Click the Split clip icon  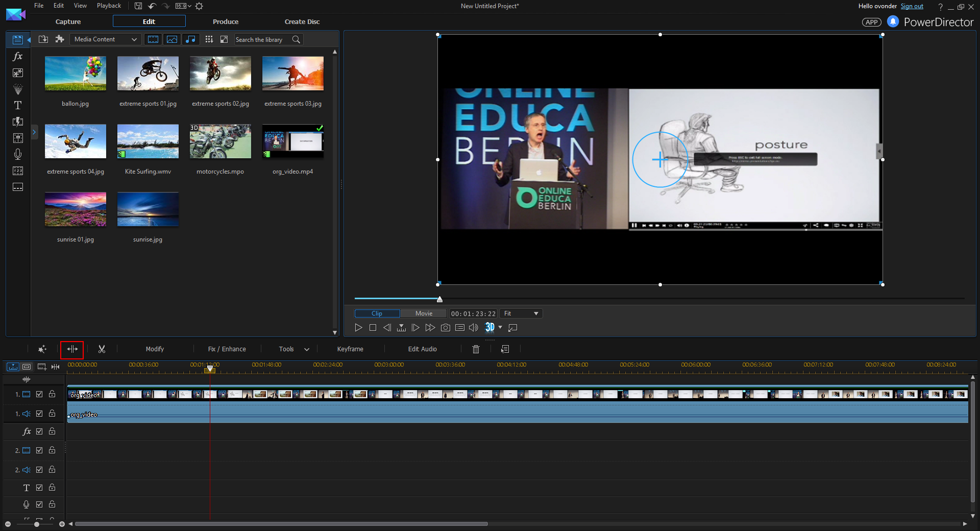point(72,349)
